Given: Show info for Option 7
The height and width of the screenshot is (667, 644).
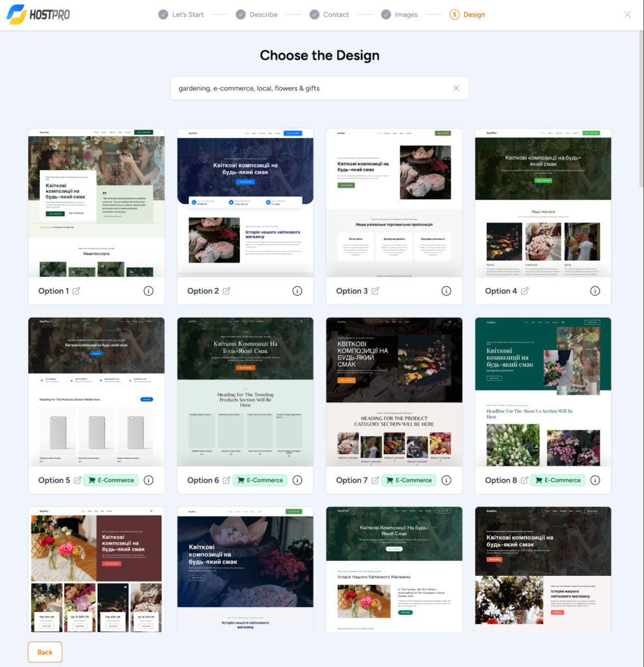Looking at the screenshot, I should click(x=446, y=480).
